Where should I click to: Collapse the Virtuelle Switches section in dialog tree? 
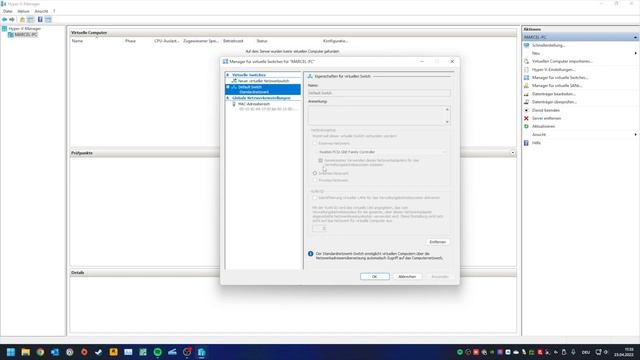(228, 75)
